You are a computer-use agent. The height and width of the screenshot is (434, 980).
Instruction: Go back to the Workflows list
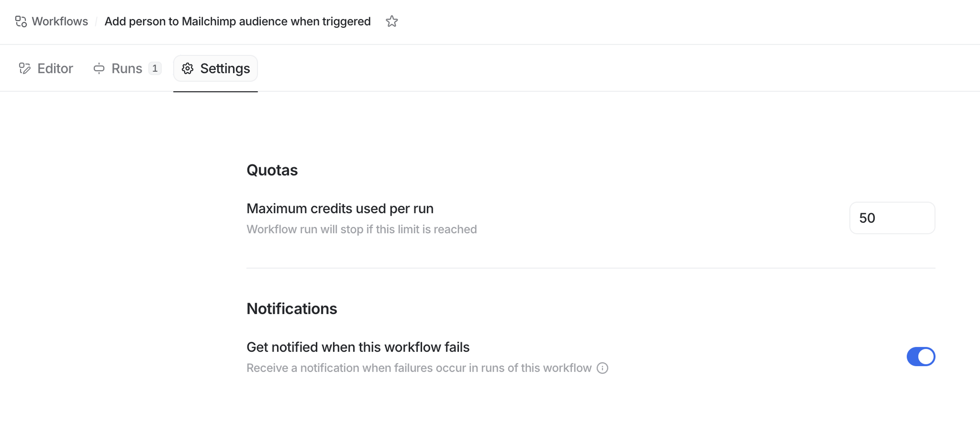[60, 22]
